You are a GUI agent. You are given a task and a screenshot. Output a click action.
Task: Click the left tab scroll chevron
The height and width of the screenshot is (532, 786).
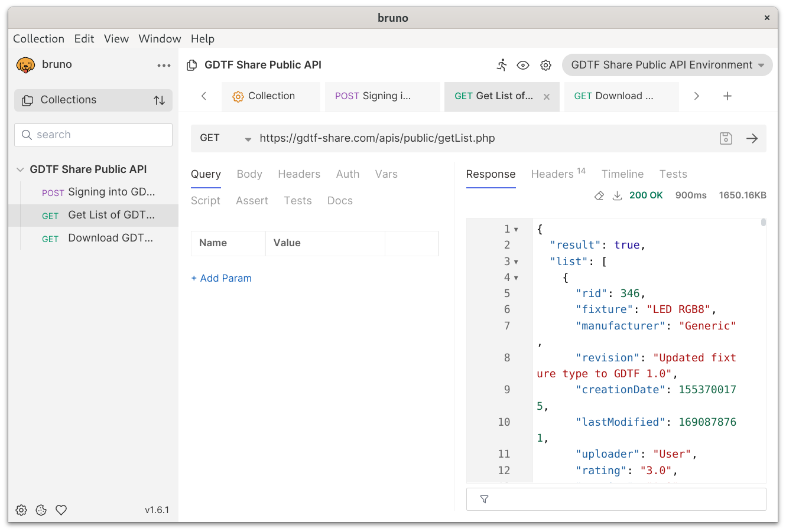coord(204,96)
